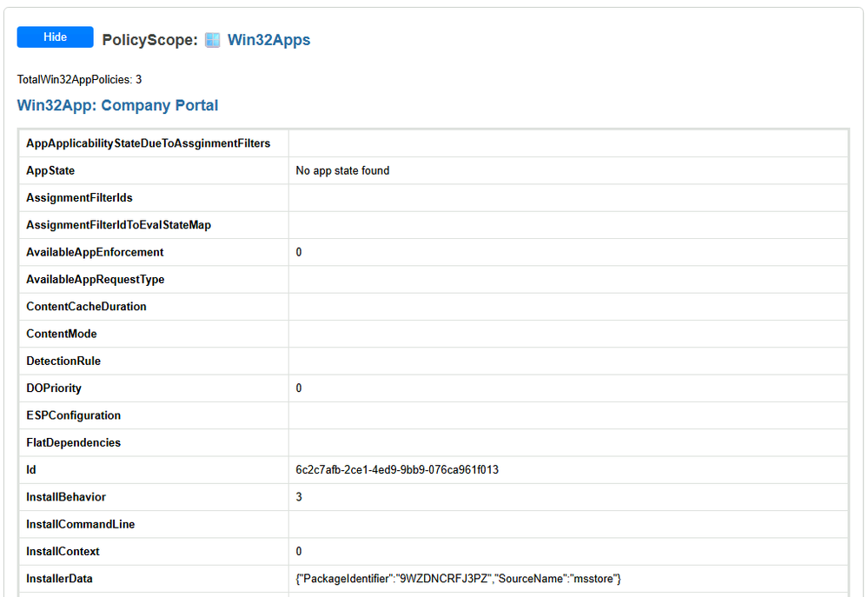Viewport: 868px width, 597px height.
Task: Select the Id row label
Action: [31, 469]
